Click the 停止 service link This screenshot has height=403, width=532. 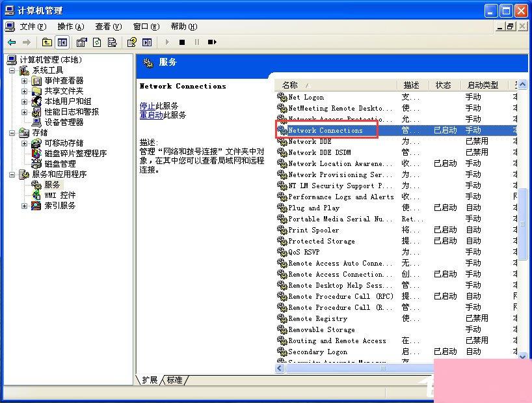[147, 105]
